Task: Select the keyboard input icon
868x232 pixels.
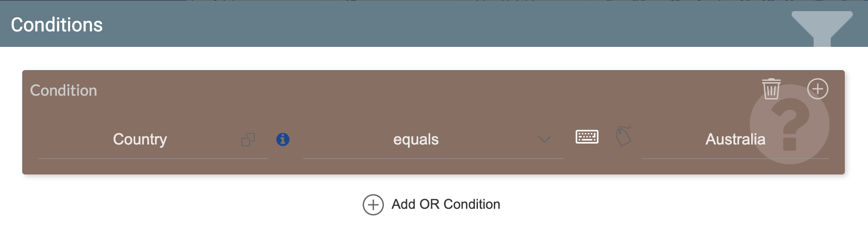Action: click(x=587, y=137)
